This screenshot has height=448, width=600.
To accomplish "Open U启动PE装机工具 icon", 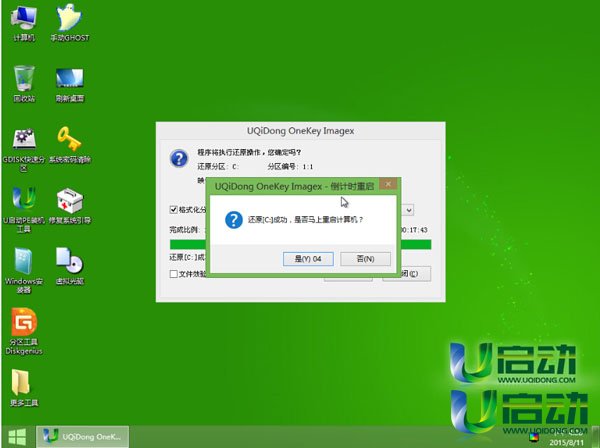I will click(24, 210).
